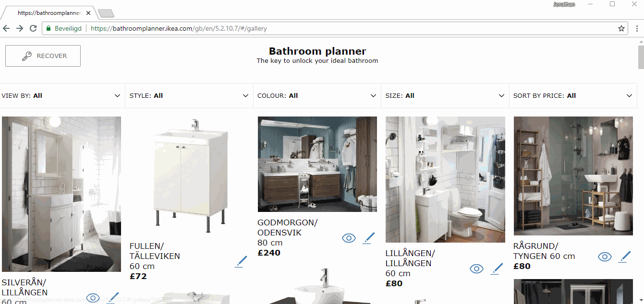
Task: Bookmark this page with the star icon
Action: [x=621, y=28]
